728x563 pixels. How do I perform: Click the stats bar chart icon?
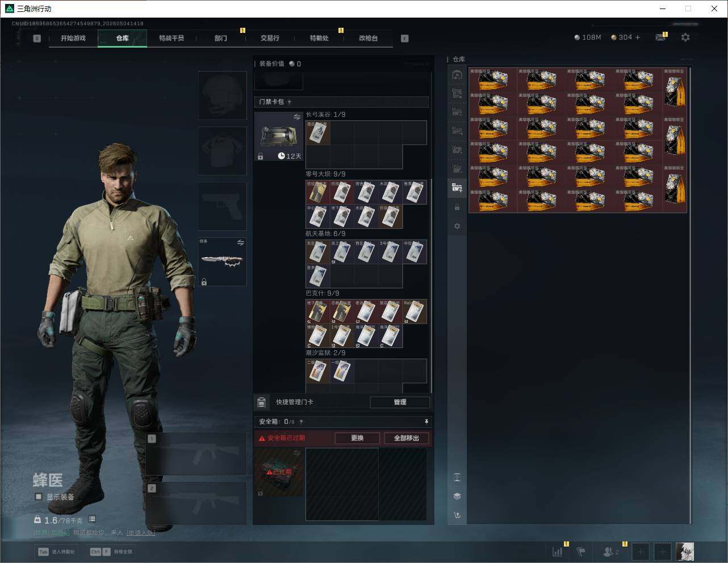[x=558, y=551]
